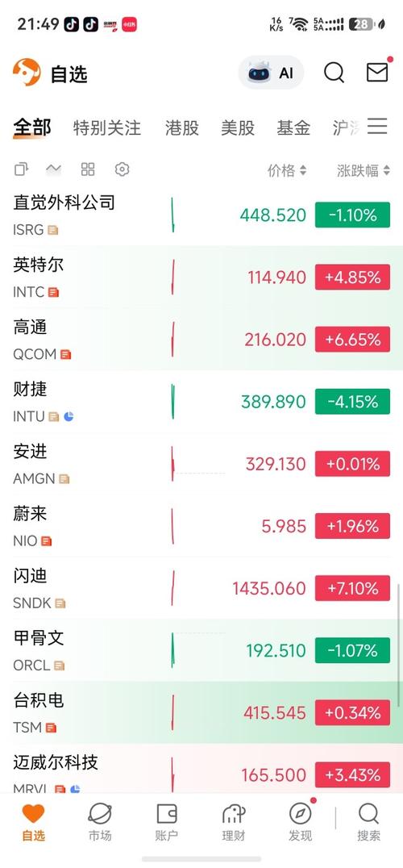Screen dimensions: 403x868
Task: Open the 市场 market tab icon
Action: 100,823
